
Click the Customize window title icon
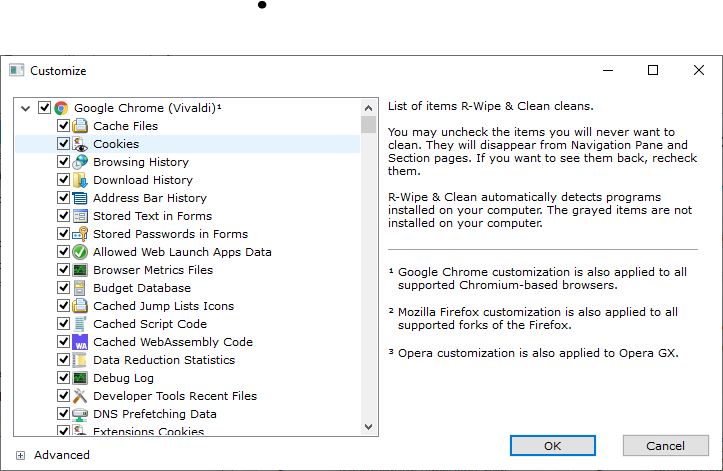click(x=17, y=70)
